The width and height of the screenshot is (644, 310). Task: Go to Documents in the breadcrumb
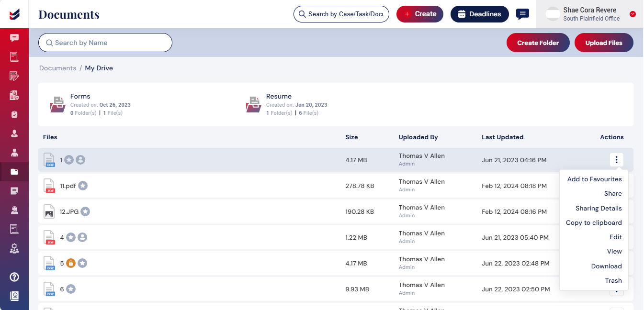point(58,68)
